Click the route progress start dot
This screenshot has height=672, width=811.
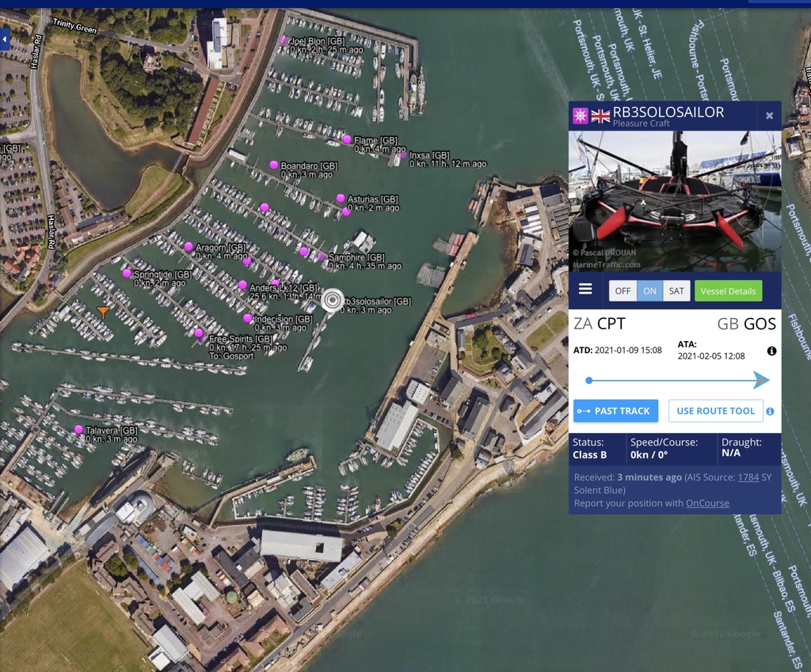point(588,381)
